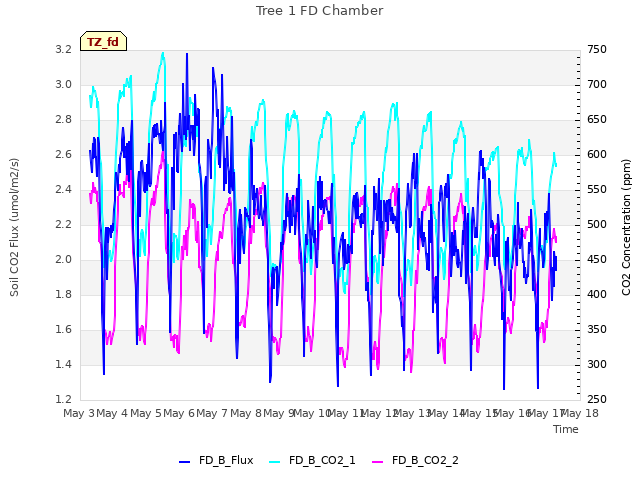Click the CO2 Concentration (ppm) axis title
This screenshot has width=640, height=480.
626,227
